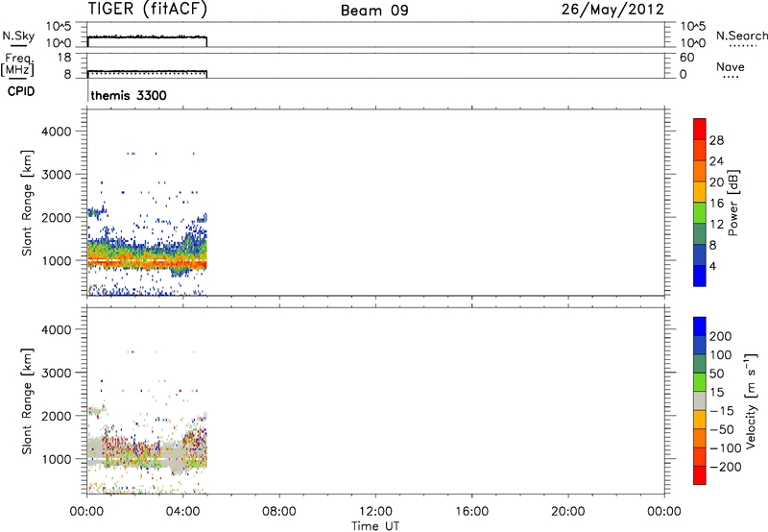Click the 'themis 3300' CPID text
This screenshot has height=532, width=768.
coord(129,95)
